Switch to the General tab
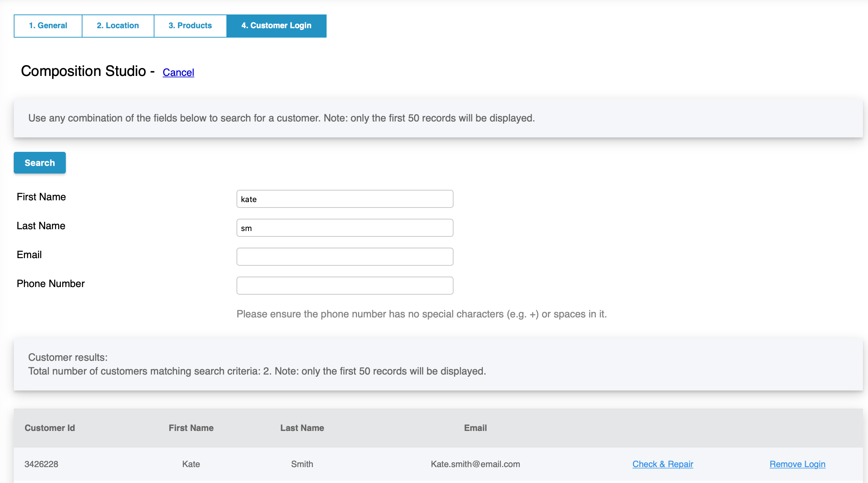 (x=47, y=26)
